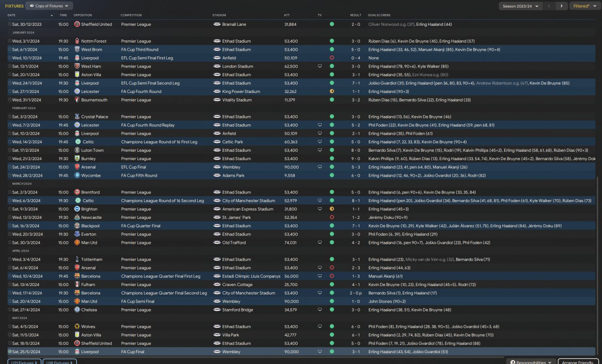The height and width of the screenshot is (364, 602).
Task: Open Estadi Olímpic Lluís Companys stadium link
Action: [252, 277]
